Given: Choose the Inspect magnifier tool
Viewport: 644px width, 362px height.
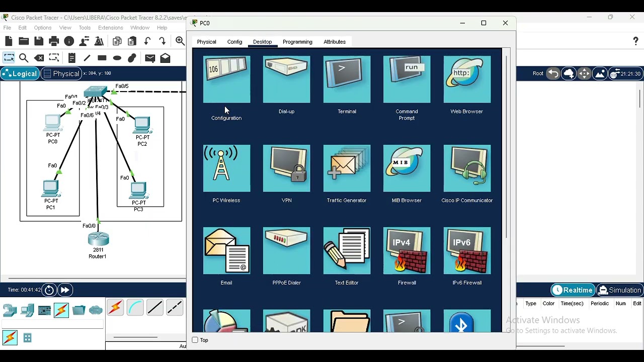Looking at the screenshot, I should point(24,58).
